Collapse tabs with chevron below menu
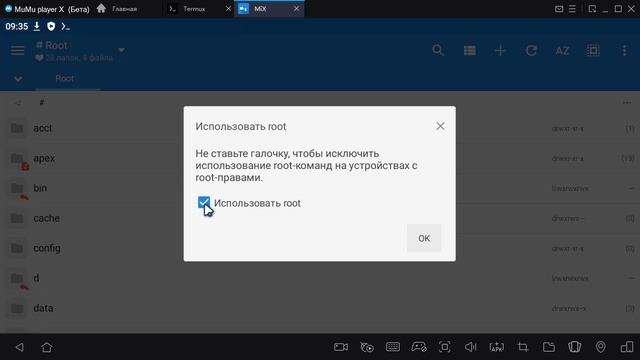The image size is (640, 360). click(18, 79)
